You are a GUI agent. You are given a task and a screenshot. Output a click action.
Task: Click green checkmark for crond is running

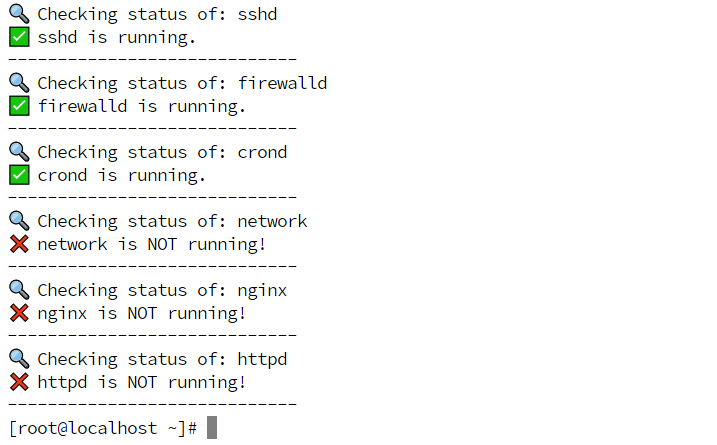(x=19, y=175)
